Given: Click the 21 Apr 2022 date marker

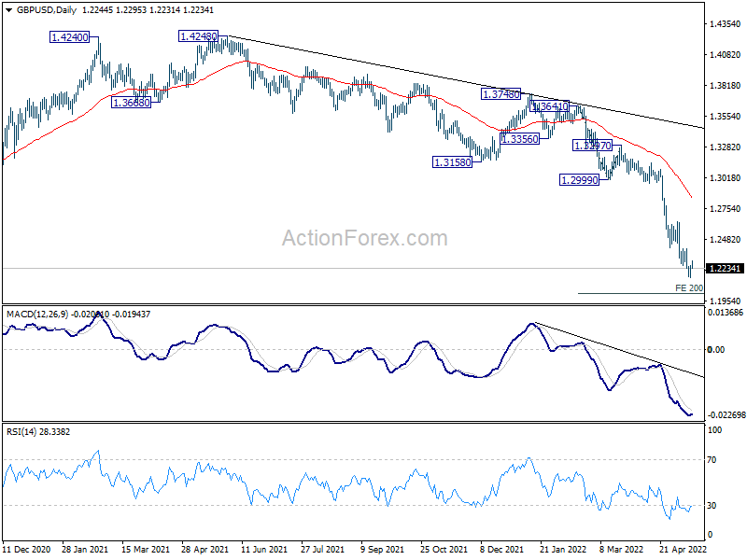Looking at the screenshot, I should tap(677, 550).
